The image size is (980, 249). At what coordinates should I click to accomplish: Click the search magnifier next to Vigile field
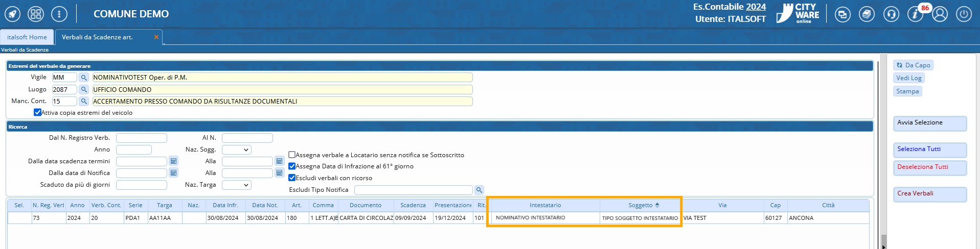click(84, 78)
